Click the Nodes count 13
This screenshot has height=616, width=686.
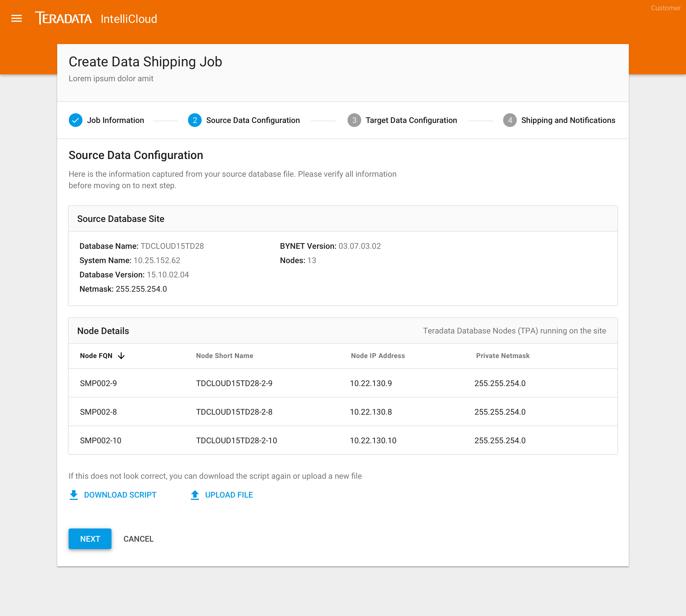312,260
